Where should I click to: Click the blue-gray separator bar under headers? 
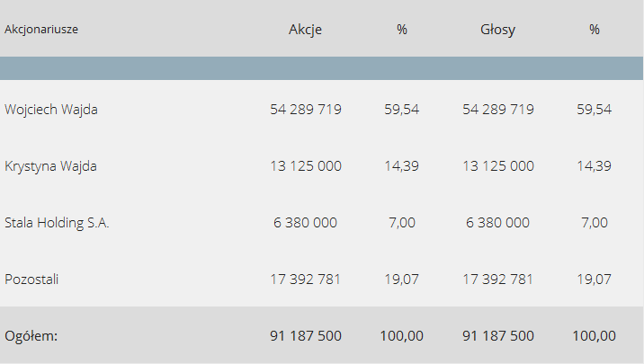(322, 68)
